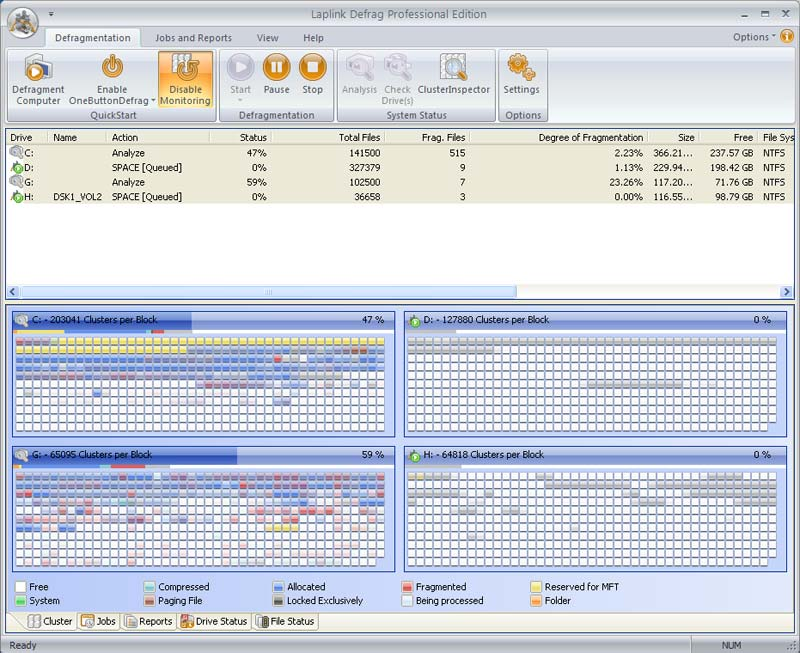
Task: Sort by the Total Files column header
Action: [329, 137]
